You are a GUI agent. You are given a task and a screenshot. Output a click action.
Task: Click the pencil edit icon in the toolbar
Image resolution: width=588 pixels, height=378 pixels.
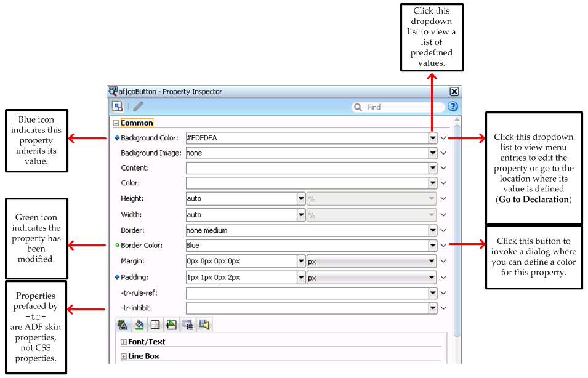[139, 106]
